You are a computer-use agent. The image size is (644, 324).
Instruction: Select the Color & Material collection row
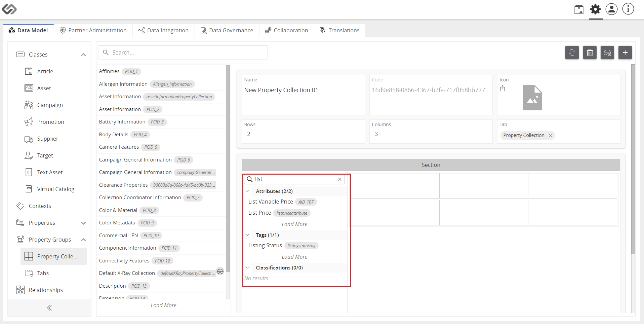pos(161,210)
